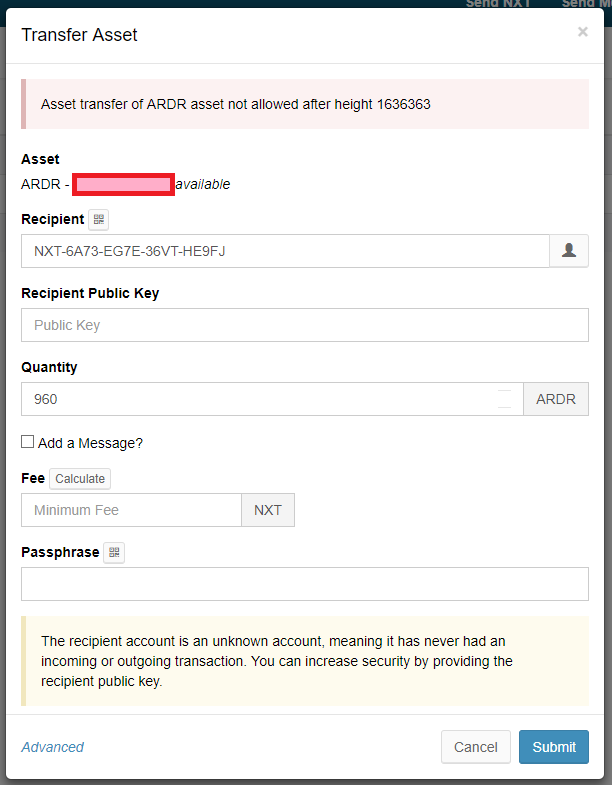Calculate the transaction fee
The width and height of the screenshot is (612, 785).
[80, 479]
